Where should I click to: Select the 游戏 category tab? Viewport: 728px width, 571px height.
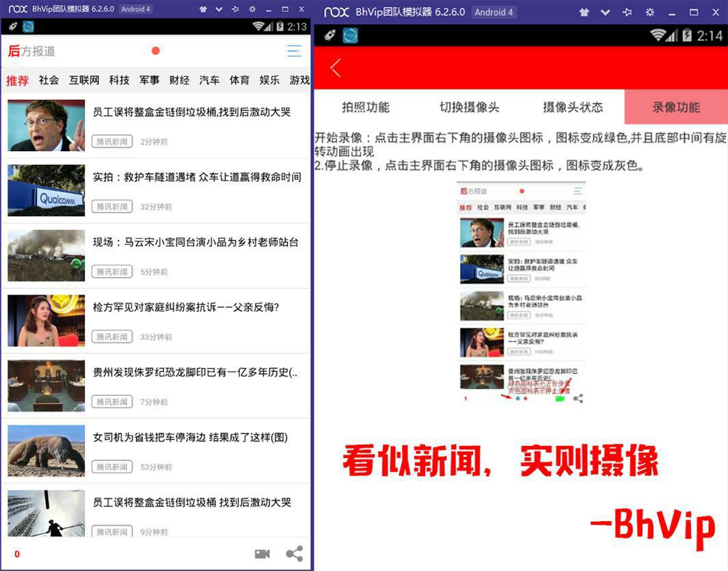[x=299, y=80]
